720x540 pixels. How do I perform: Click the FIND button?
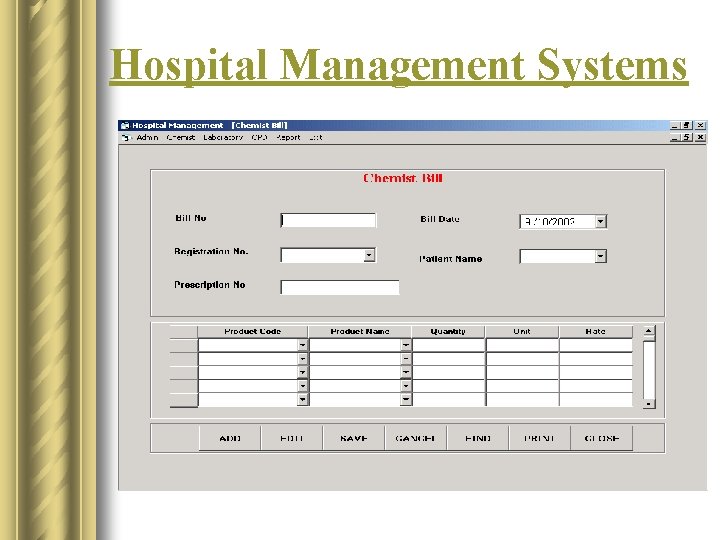[x=478, y=438]
